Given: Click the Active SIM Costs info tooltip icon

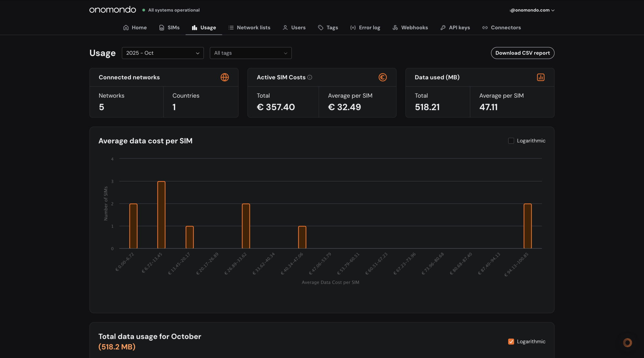Looking at the screenshot, I should tap(310, 77).
